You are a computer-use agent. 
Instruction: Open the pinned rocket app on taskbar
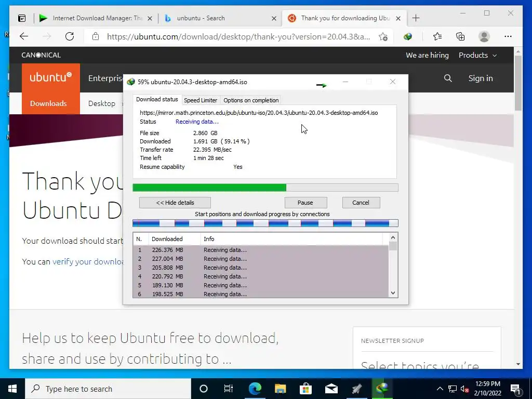coord(356,389)
